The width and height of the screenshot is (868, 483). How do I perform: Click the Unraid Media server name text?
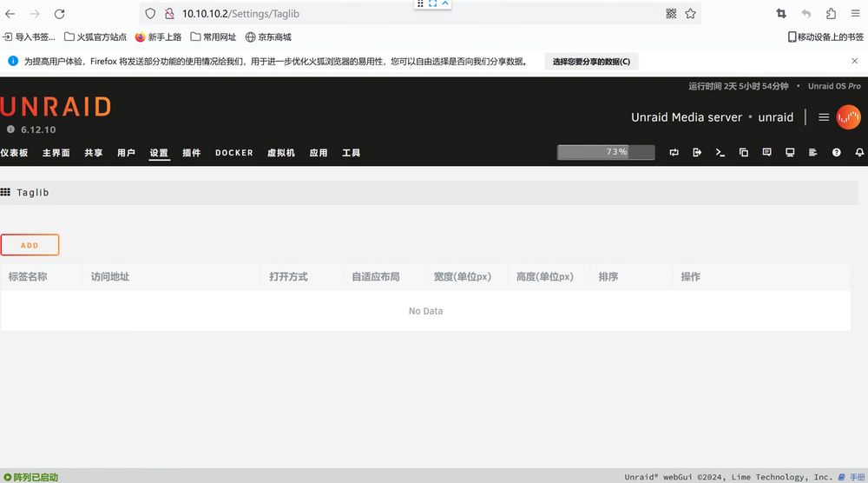(687, 117)
